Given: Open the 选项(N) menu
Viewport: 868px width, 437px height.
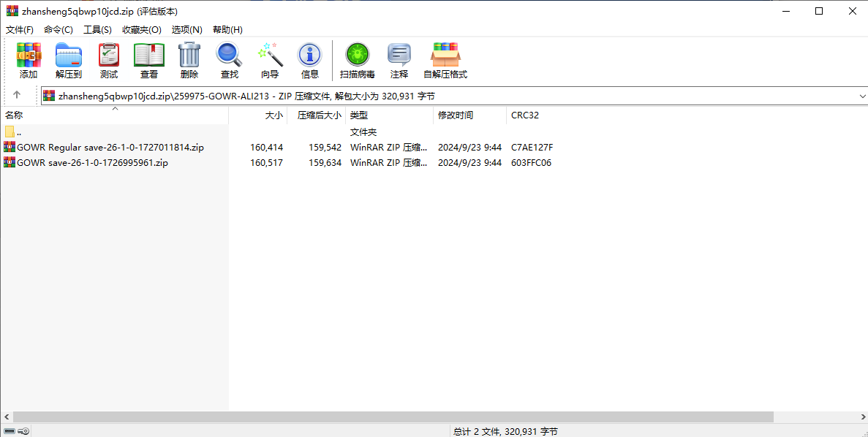Looking at the screenshot, I should pyautogui.click(x=186, y=29).
